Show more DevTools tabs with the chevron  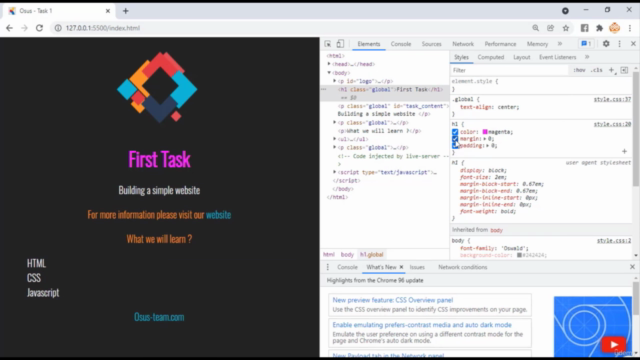560,44
